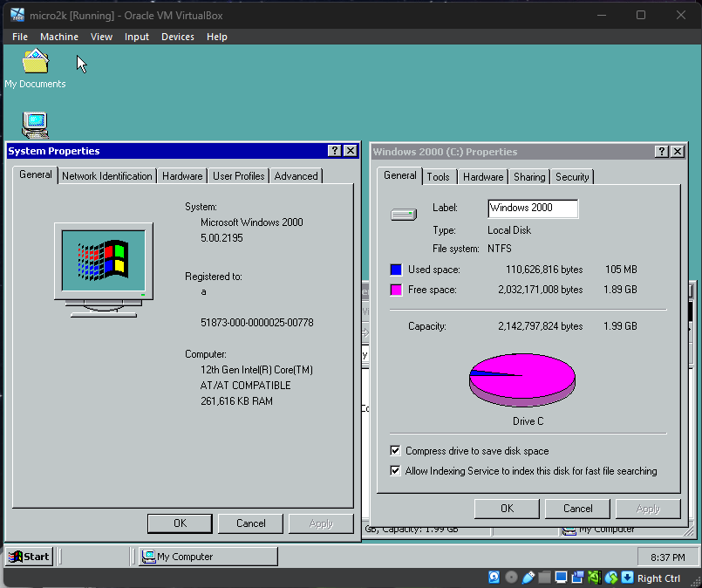Click the mouse integration status icon
The image size is (702, 588).
click(610, 578)
